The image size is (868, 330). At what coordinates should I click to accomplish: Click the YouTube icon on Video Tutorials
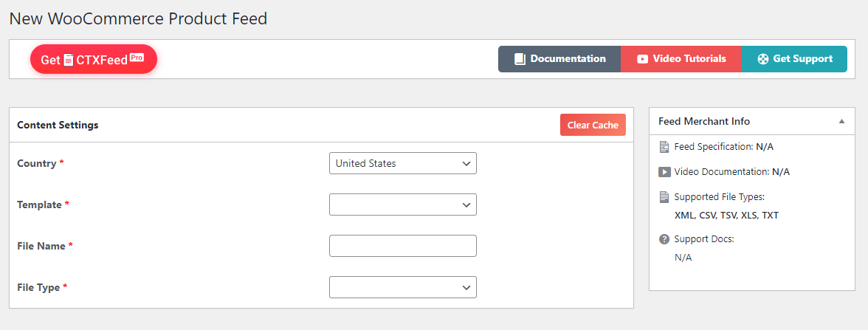tap(642, 59)
